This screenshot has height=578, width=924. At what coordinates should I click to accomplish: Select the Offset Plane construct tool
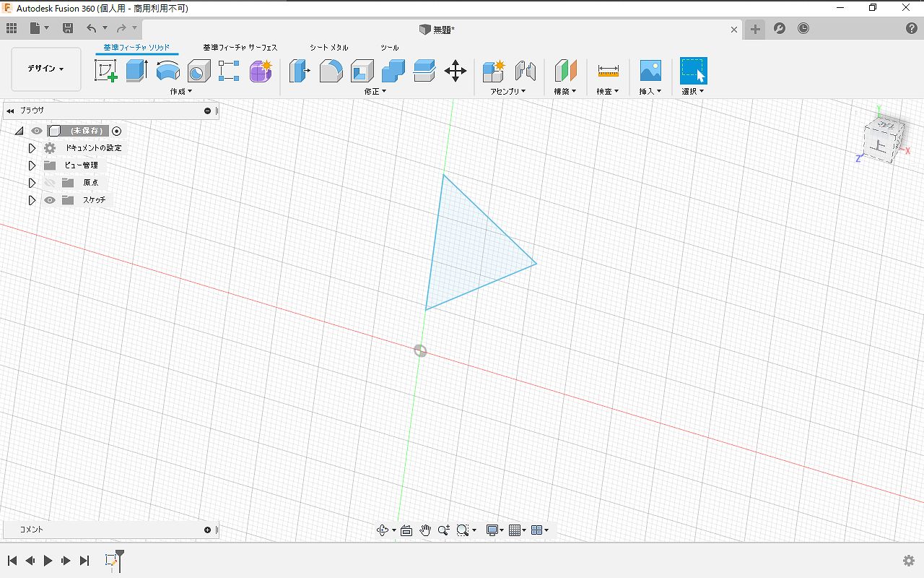click(x=565, y=71)
